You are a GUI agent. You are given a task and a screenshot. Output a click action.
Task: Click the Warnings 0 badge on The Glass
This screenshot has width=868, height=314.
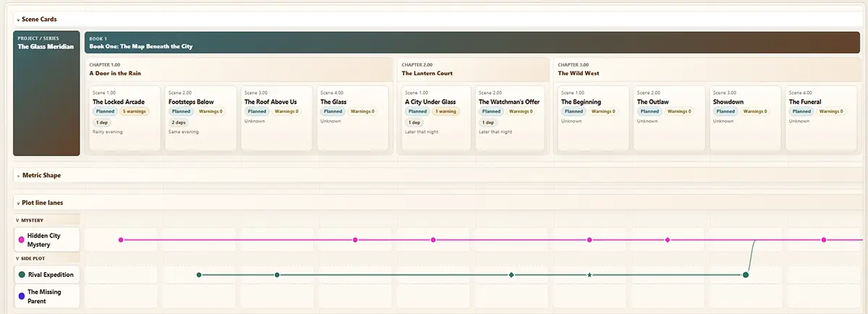pyautogui.click(x=362, y=111)
